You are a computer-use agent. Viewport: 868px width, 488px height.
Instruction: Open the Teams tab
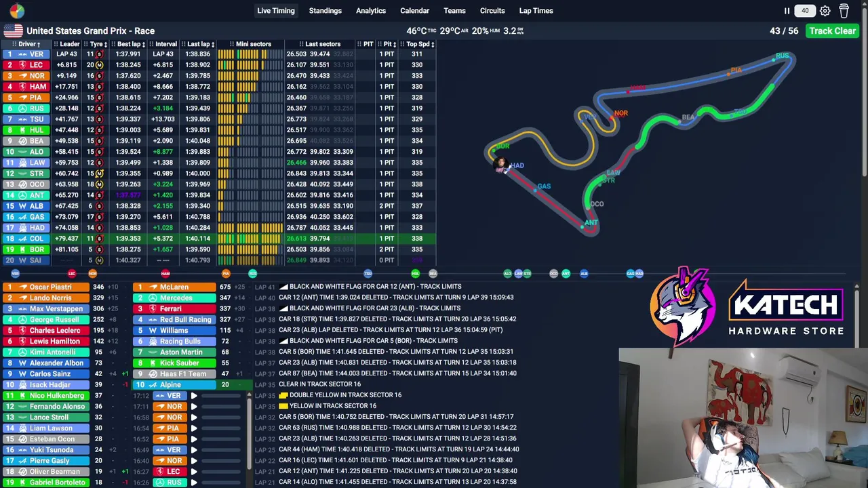[454, 11]
